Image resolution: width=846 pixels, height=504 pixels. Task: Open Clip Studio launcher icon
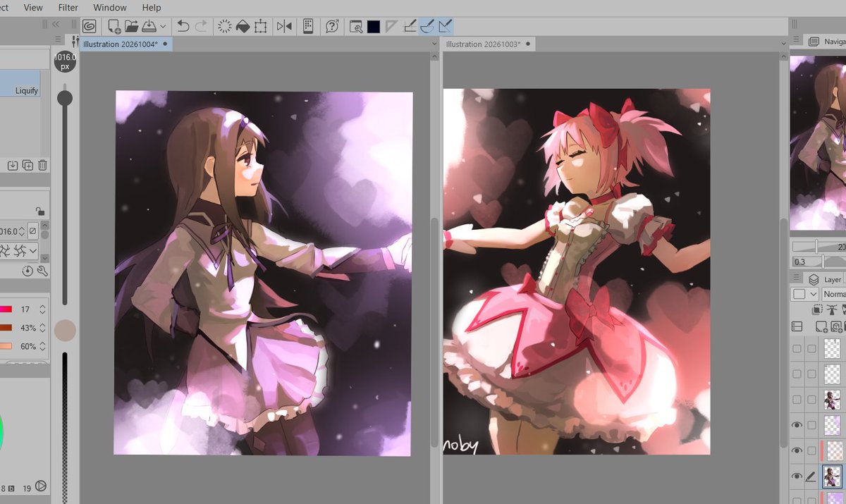coord(90,26)
